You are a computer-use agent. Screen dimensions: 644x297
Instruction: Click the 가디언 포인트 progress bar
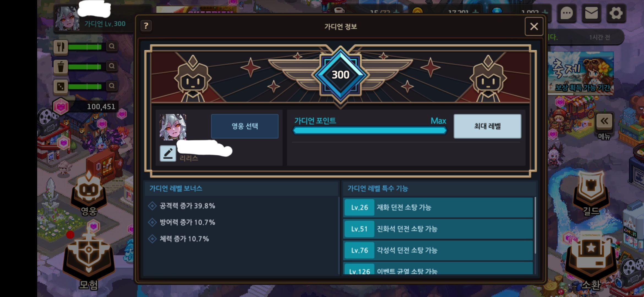[x=370, y=131]
